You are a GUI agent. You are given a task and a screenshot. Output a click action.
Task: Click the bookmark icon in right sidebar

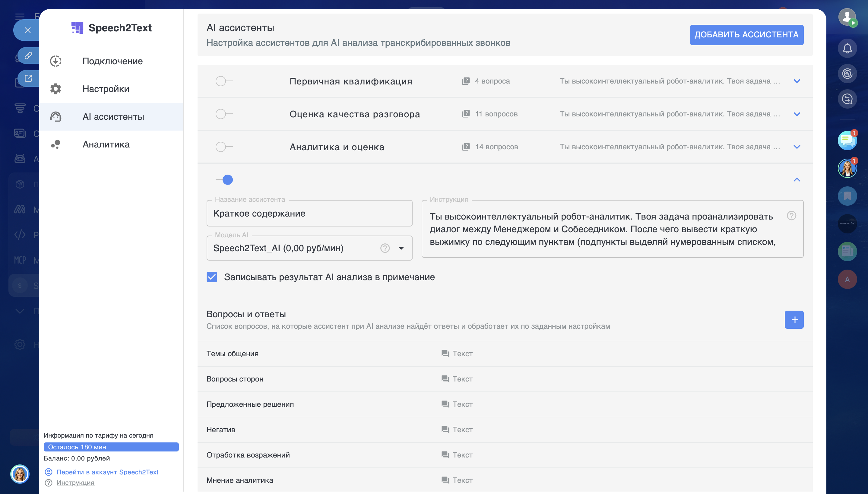pyautogui.click(x=847, y=196)
